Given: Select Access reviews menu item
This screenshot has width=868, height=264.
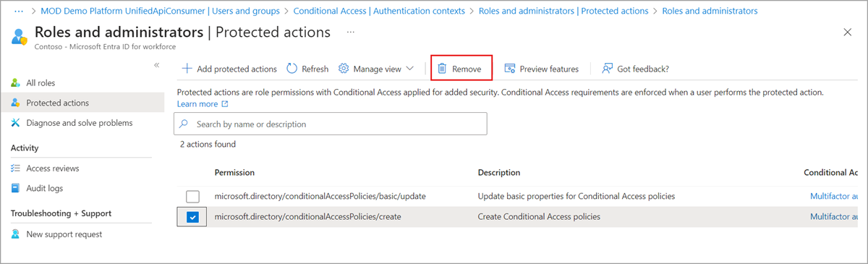Looking at the screenshot, I should click(x=53, y=169).
